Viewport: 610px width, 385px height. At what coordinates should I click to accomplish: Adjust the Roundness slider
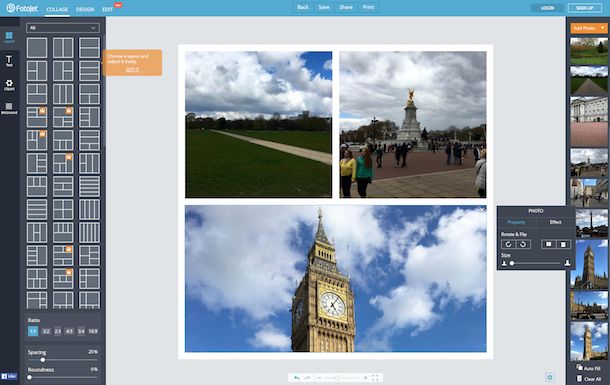[63, 377]
